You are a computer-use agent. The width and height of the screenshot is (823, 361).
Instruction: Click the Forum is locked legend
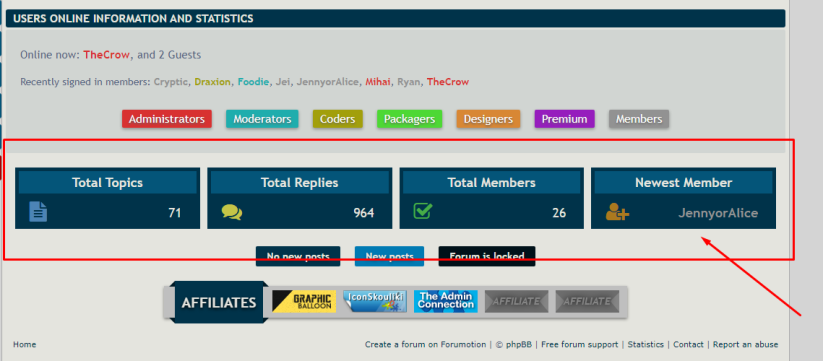(x=487, y=256)
